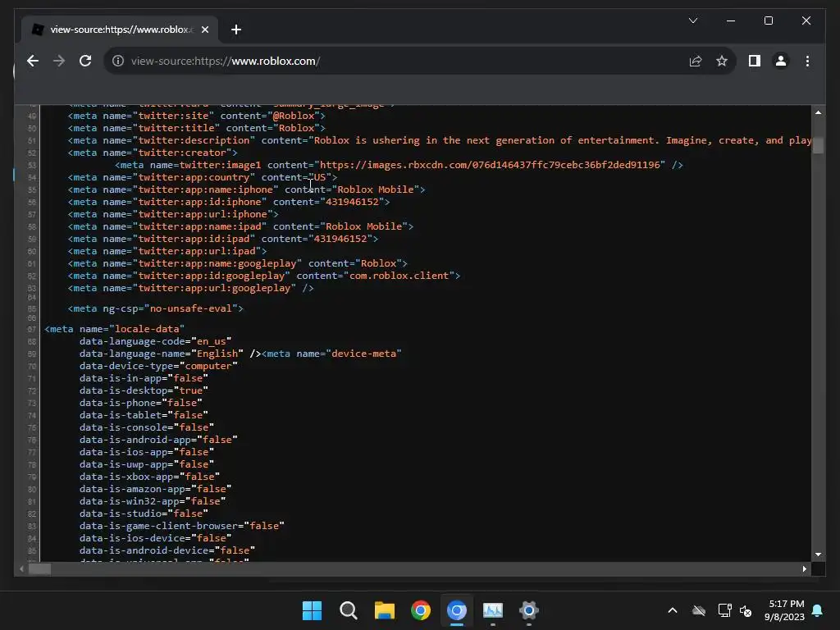Click "computer" device type value

[x=208, y=366]
